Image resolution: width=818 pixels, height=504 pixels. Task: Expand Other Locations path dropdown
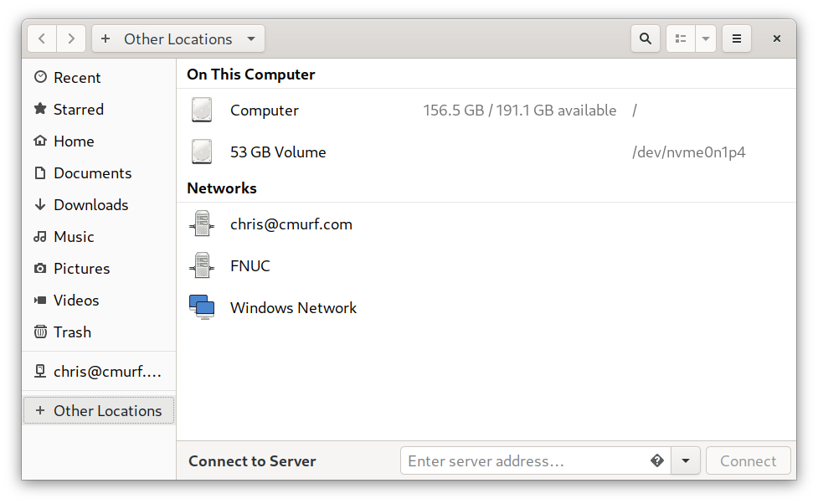click(x=251, y=39)
